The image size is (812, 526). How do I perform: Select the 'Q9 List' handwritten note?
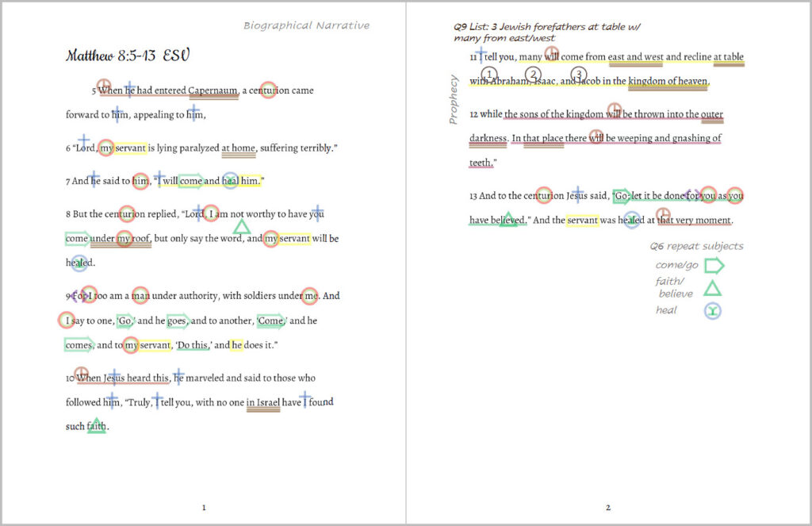point(547,33)
